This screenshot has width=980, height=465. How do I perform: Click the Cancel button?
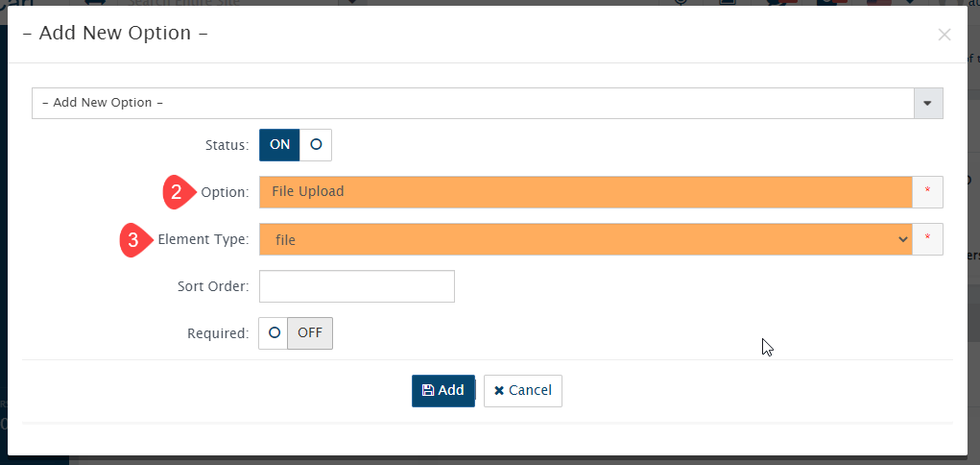point(523,390)
